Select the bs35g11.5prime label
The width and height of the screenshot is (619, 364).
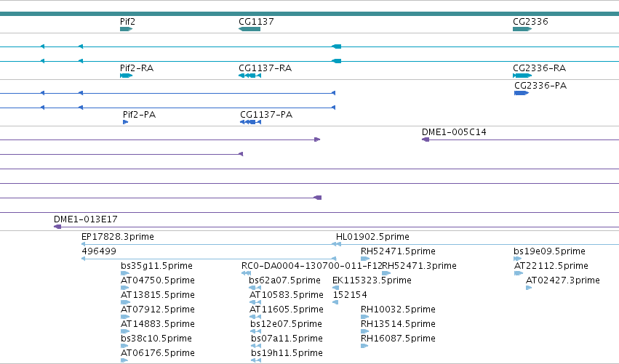point(156,266)
